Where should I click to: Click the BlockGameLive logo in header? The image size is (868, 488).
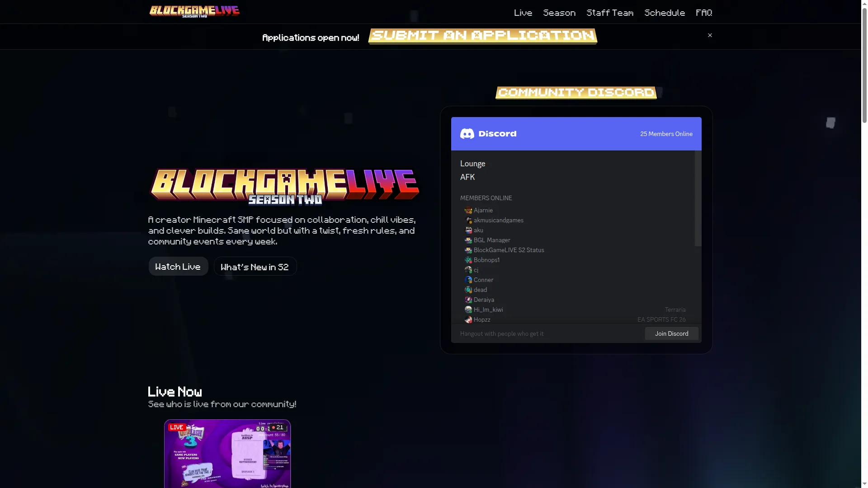pyautogui.click(x=194, y=12)
